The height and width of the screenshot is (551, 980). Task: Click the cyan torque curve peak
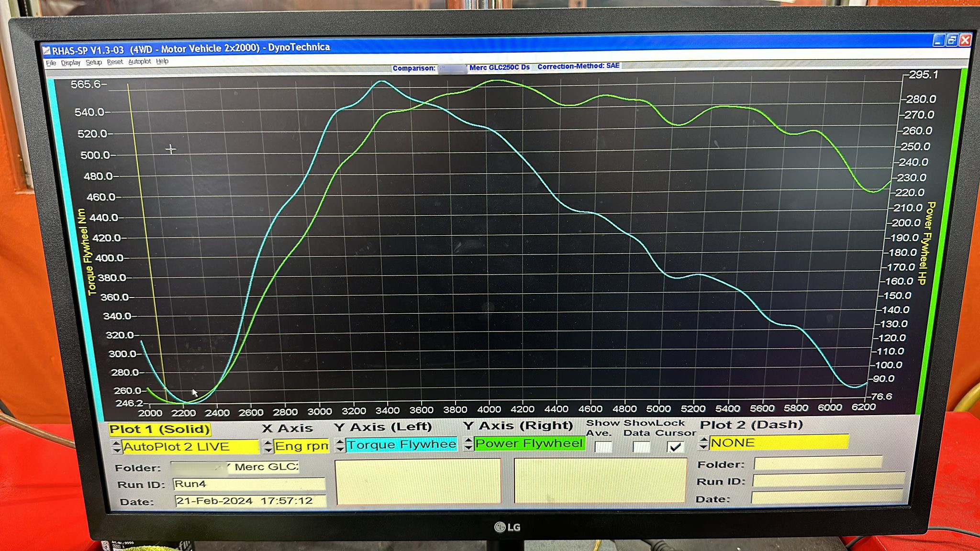[x=381, y=82]
